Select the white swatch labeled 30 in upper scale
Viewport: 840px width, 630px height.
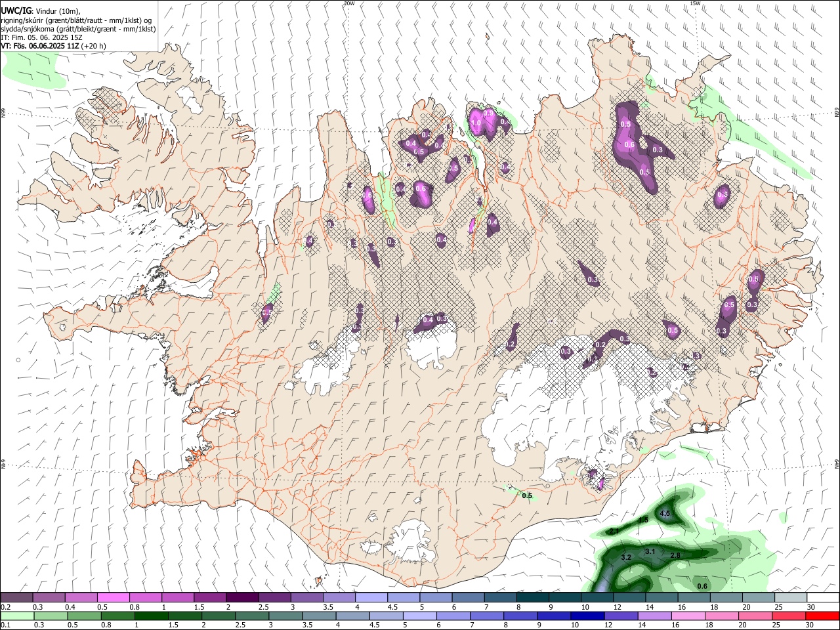pos(823,597)
